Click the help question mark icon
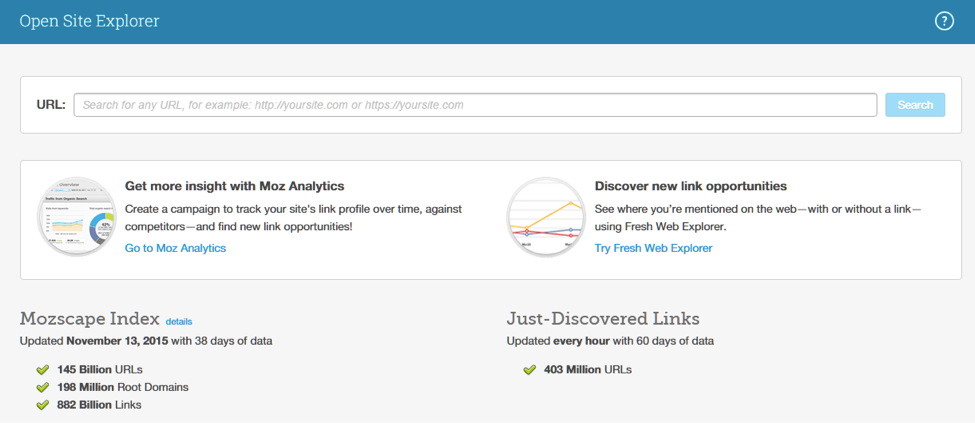The image size is (975, 423). pyautogui.click(x=944, y=21)
